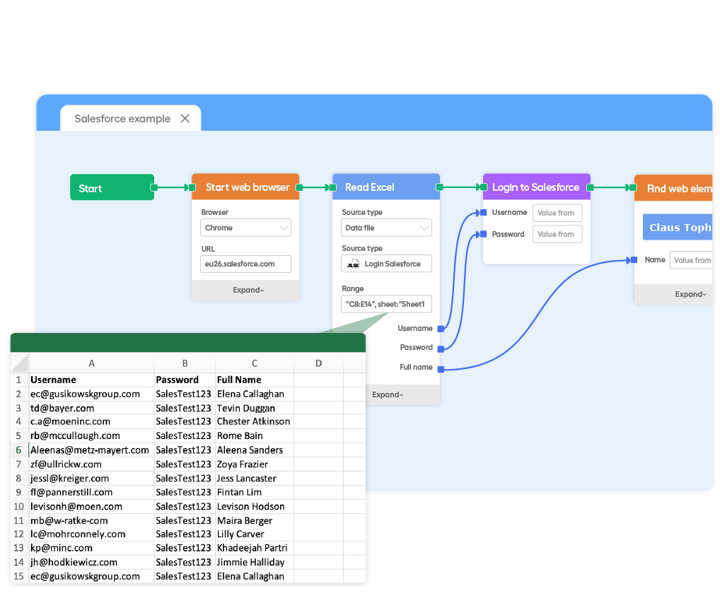Click cell Chester Atkinson
The width and height of the screenshot is (720, 603).
click(254, 422)
